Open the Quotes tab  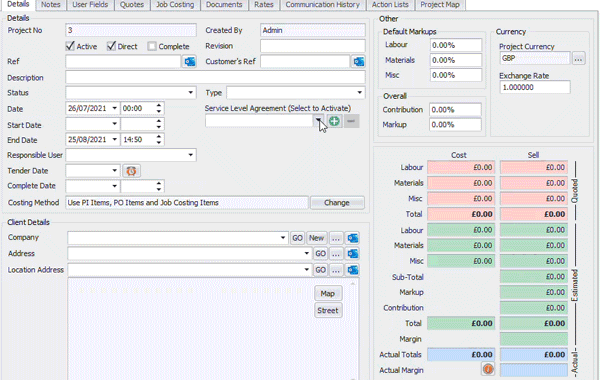coord(132,5)
